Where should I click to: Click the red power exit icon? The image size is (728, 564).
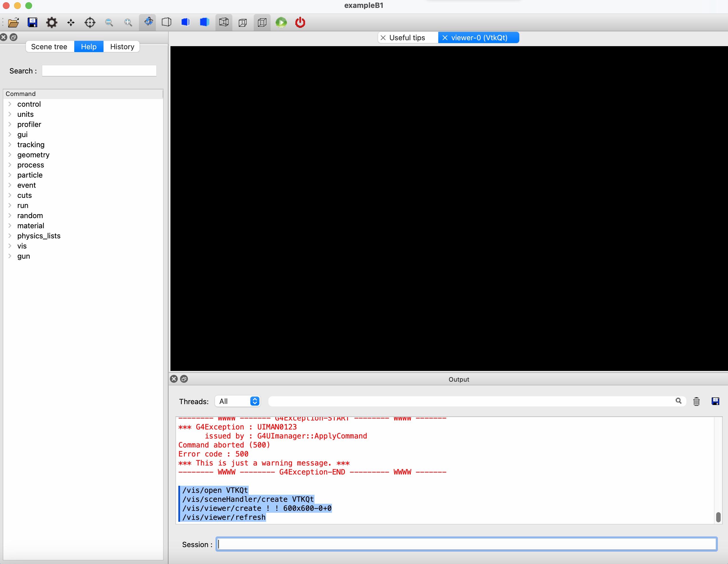pyautogui.click(x=300, y=23)
